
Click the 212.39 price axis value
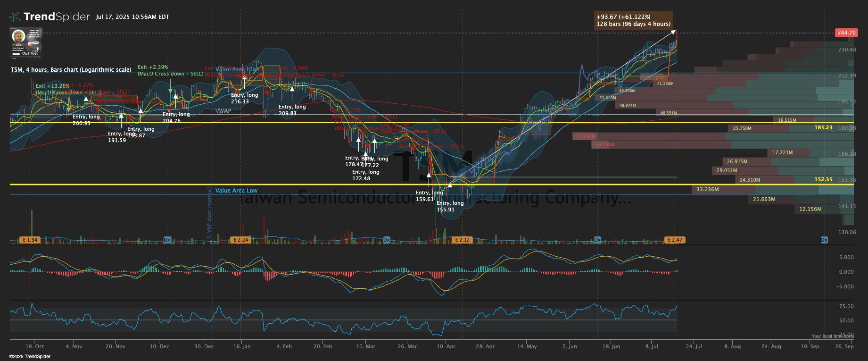[x=847, y=76]
